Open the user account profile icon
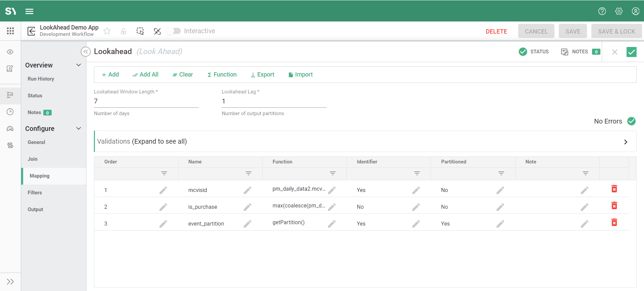 pyautogui.click(x=635, y=11)
